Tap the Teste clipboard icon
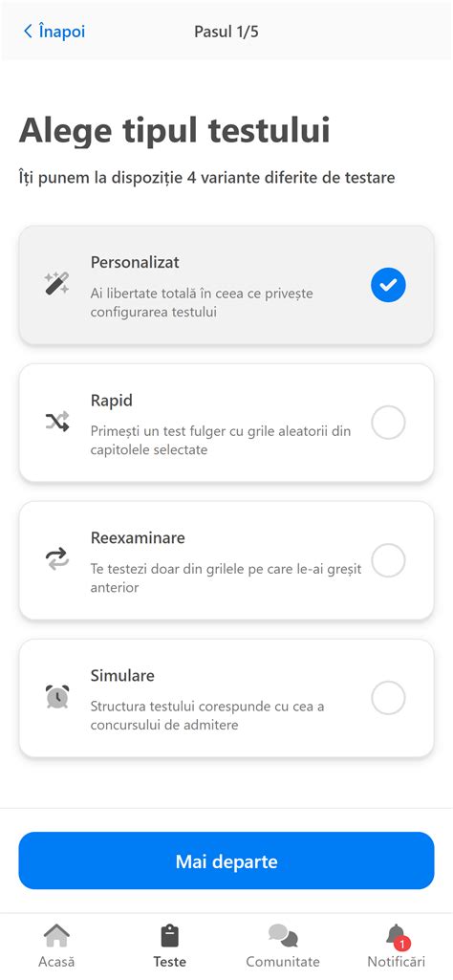 pyautogui.click(x=169, y=936)
